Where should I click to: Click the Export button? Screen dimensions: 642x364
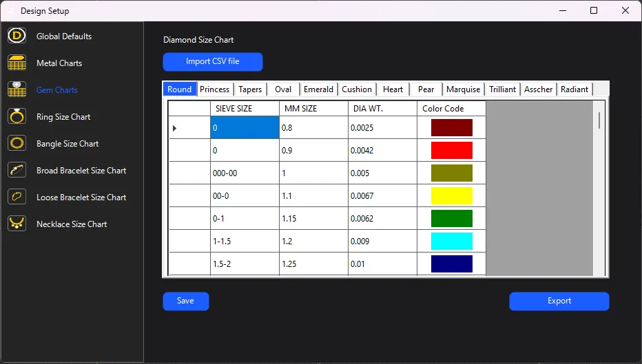pos(559,301)
